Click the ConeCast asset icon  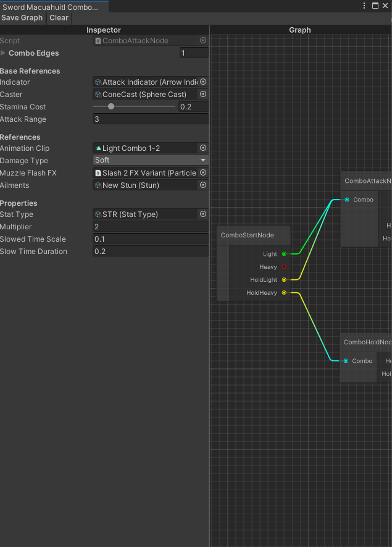(98, 95)
